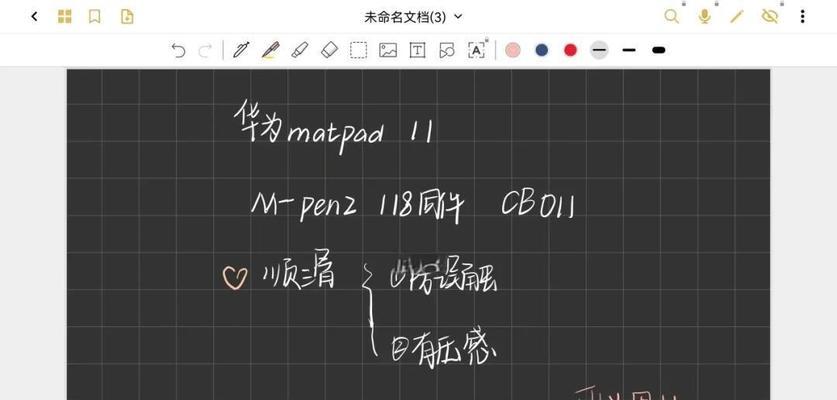Image resolution: width=837 pixels, height=400 pixels.
Task: Open the handwriting-to-text recognition tool
Action: point(477,50)
